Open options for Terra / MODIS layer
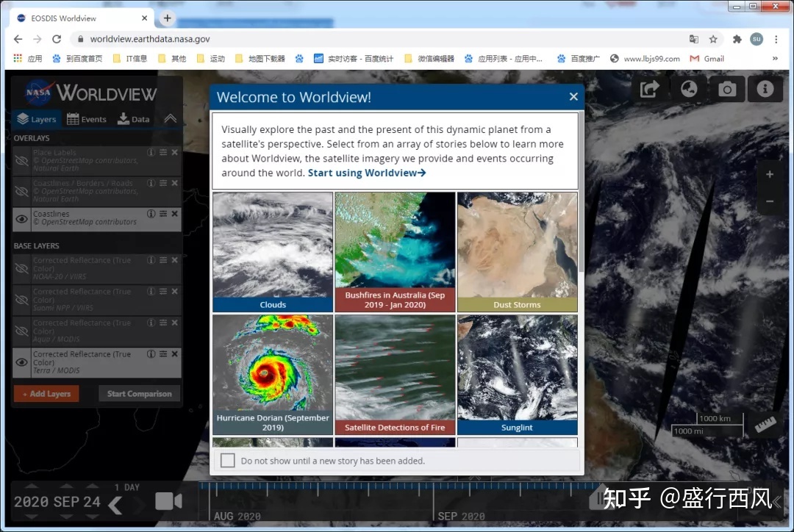The height and width of the screenshot is (532, 794). click(163, 354)
